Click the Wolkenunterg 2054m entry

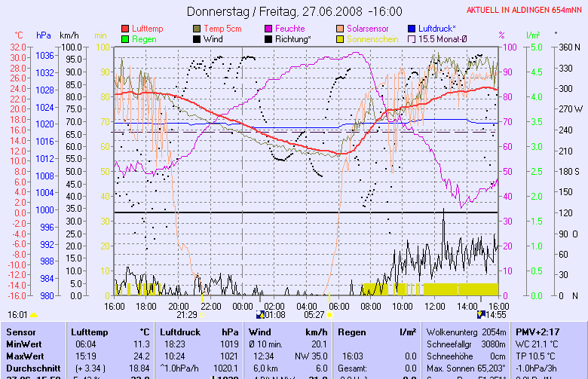click(x=467, y=332)
